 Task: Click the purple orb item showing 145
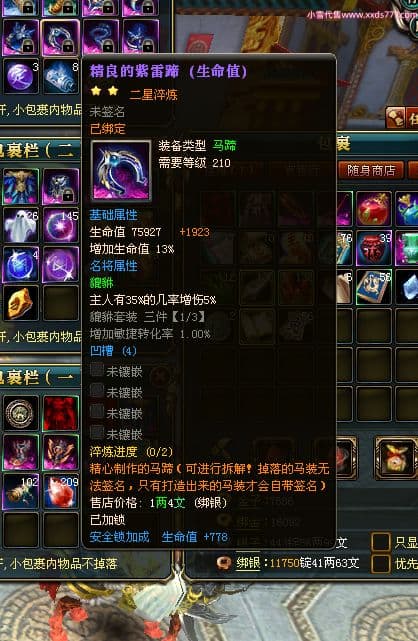(x=60, y=225)
